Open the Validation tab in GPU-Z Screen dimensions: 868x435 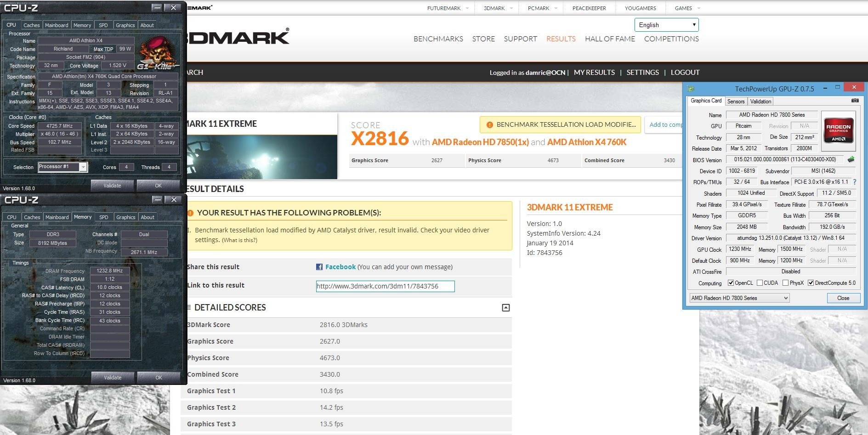click(x=760, y=102)
